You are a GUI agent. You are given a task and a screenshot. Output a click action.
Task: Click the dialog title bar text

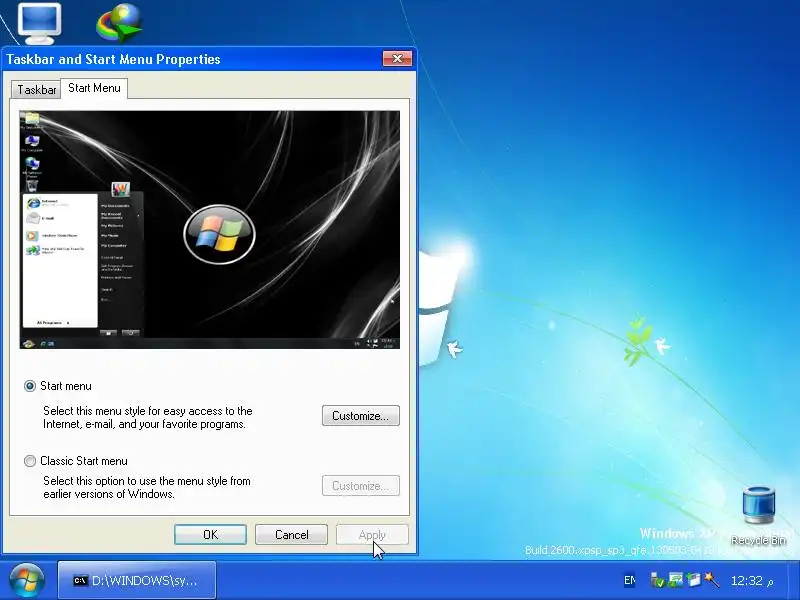(x=113, y=59)
